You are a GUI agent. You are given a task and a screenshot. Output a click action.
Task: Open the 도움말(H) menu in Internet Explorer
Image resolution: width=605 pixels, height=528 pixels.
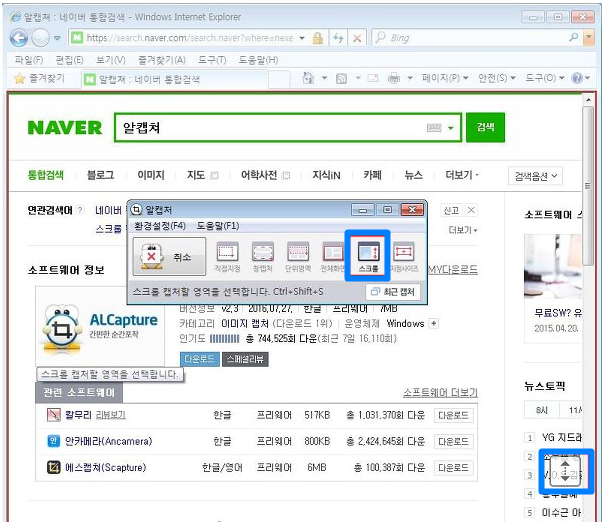pos(259,60)
